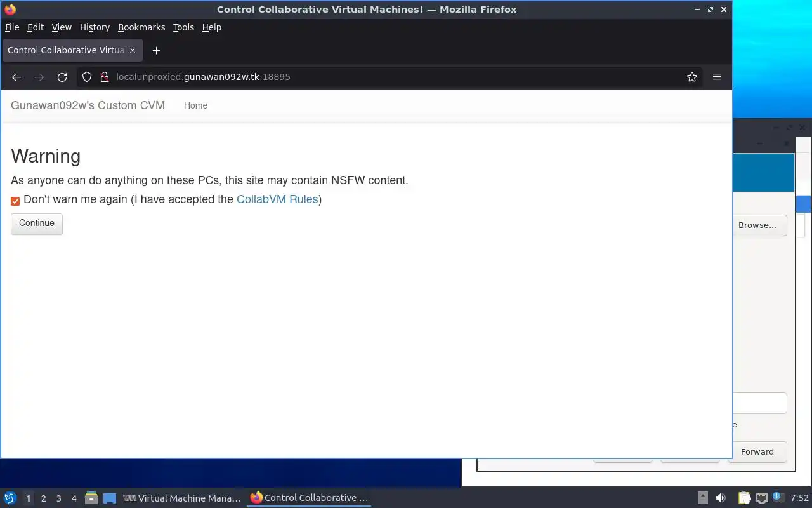Maximize the Firefox window

[x=710, y=10]
